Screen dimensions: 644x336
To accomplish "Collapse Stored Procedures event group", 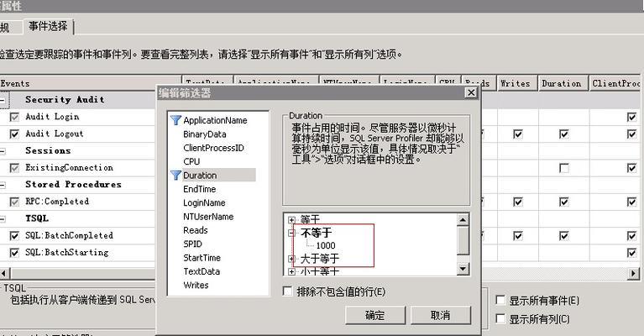I will 3,185.
